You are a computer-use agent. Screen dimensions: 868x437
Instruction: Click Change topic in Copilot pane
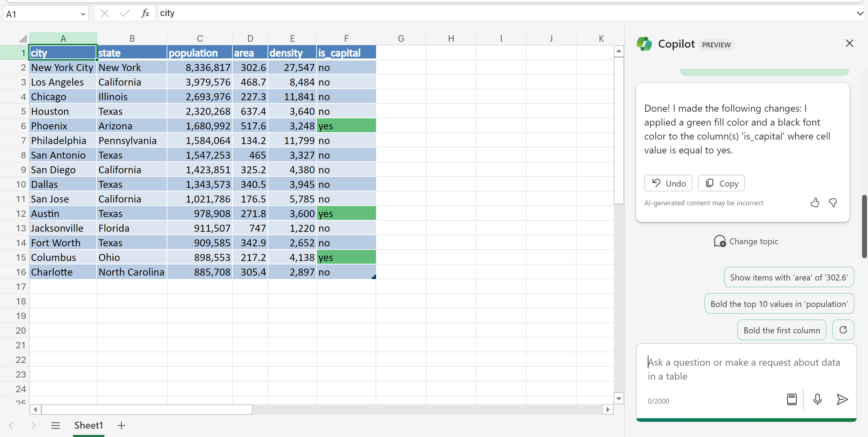point(746,241)
